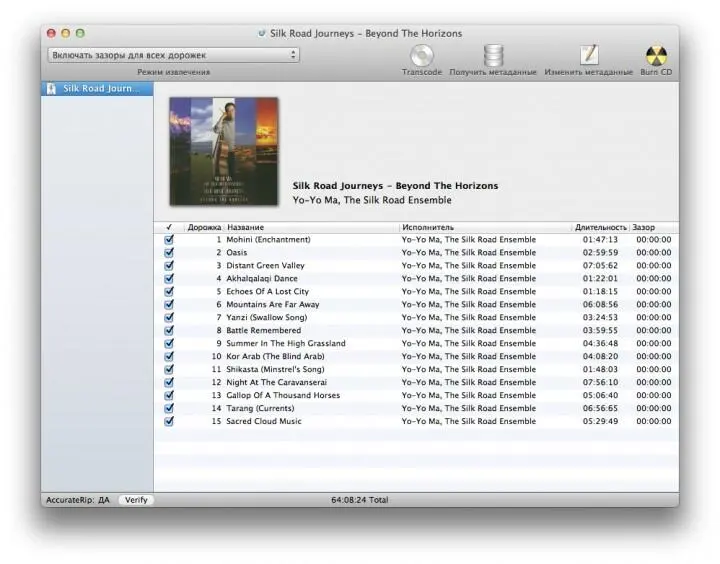This screenshot has width=720, height=564.
Task: Select Kor Arab (The Blind Arab) title
Action: (275, 356)
